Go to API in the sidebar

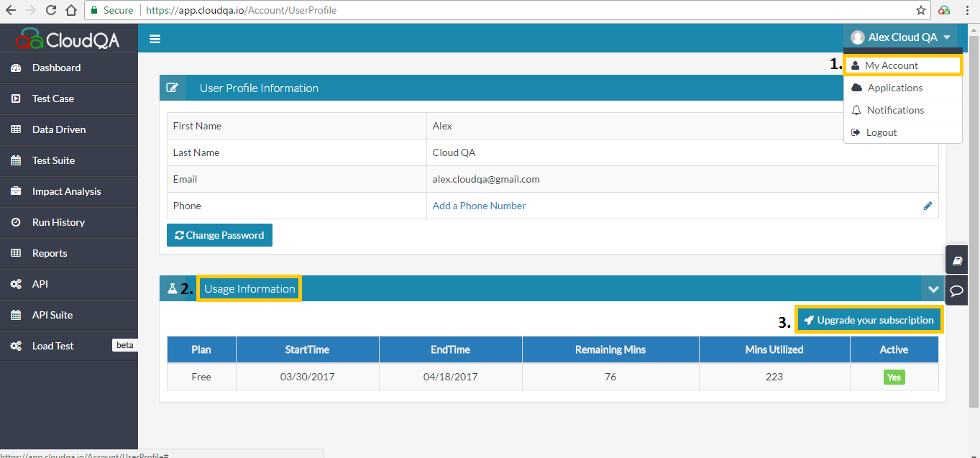(69, 284)
